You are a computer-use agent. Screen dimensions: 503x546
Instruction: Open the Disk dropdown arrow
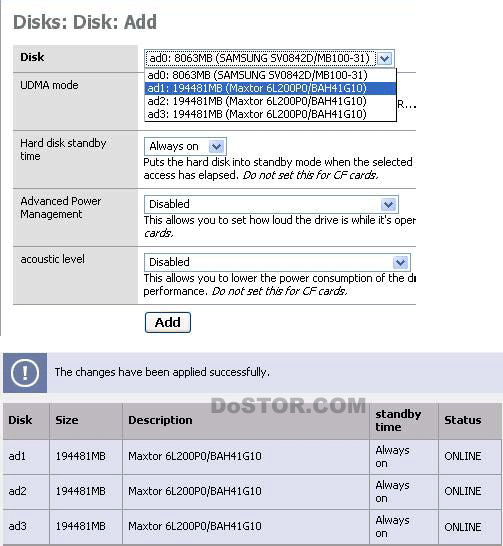click(x=385, y=58)
